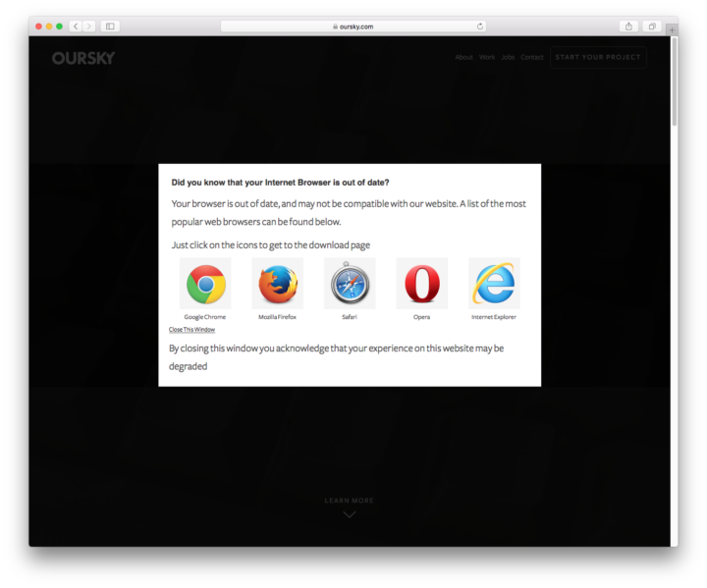Screen dimensions: 707x588
Task: Open the About nav link
Action: pos(463,57)
